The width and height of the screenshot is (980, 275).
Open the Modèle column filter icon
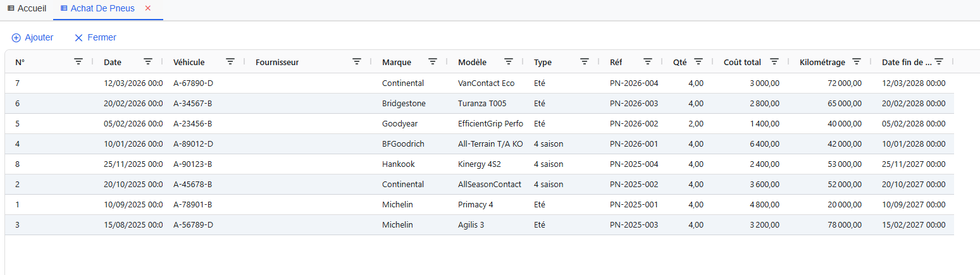coord(509,61)
